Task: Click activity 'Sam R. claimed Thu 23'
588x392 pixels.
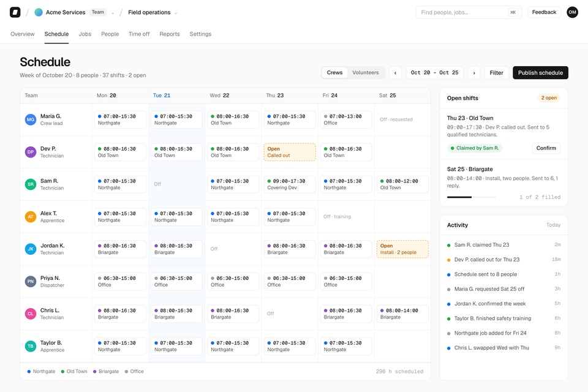Action: tap(503, 245)
